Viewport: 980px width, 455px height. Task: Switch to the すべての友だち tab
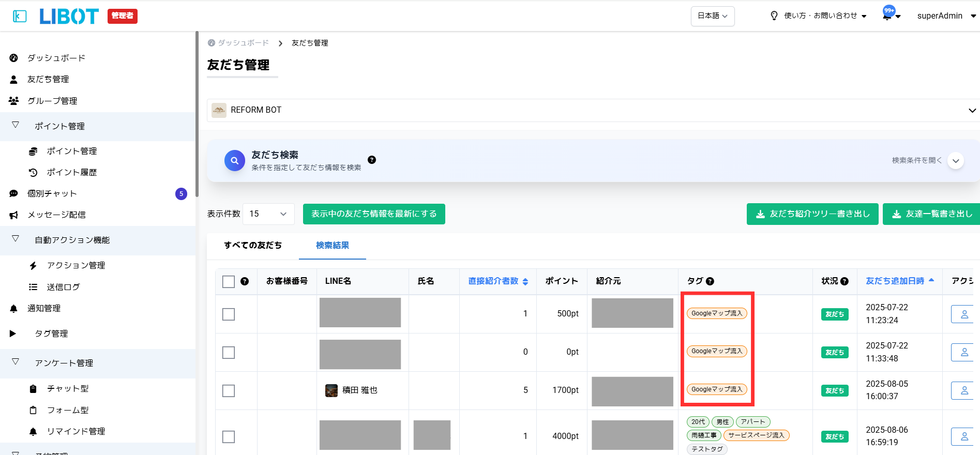253,246
